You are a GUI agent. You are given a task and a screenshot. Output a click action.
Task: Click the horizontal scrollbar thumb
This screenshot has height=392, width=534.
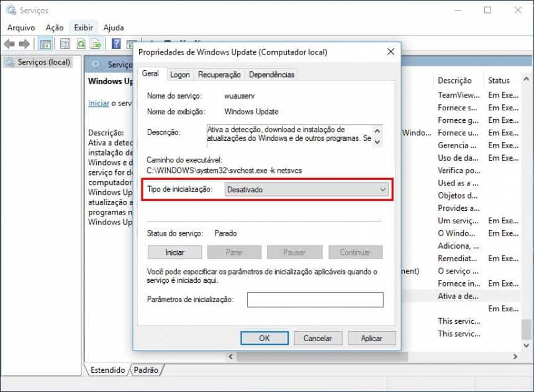[322, 357]
